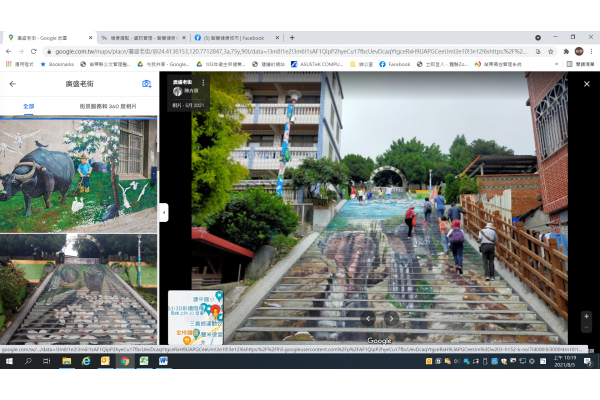Click the site lock icon in address bar
The width and height of the screenshot is (600, 400).
point(49,51)
